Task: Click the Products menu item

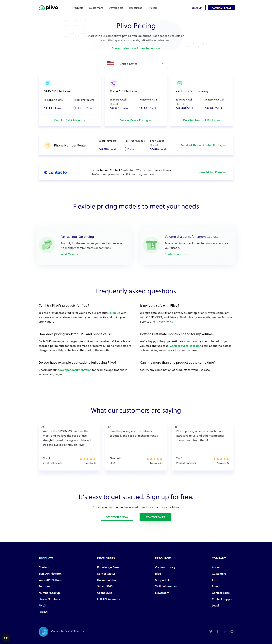Action: tap(76, 7)
